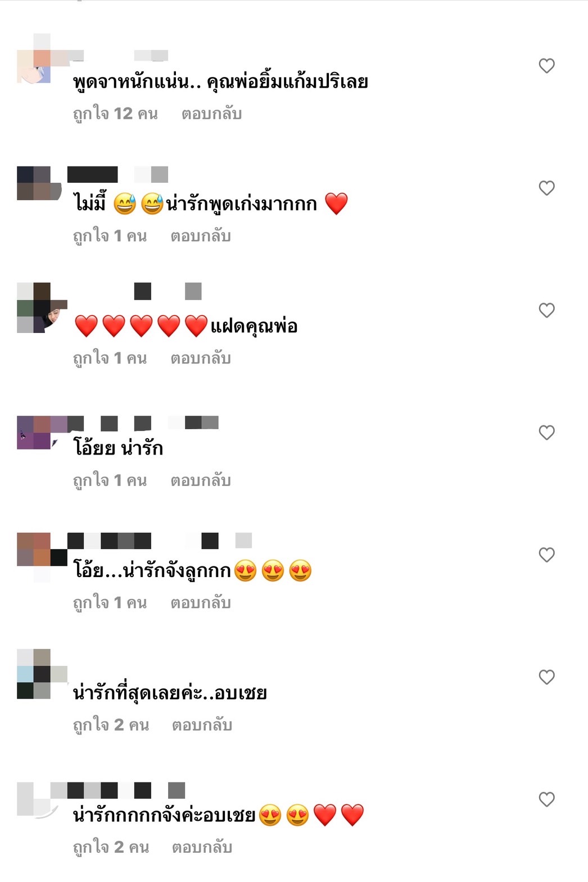
Task: Like the 'แฝดคุณพ่อ' comment heart
Action: coord(546,310)
